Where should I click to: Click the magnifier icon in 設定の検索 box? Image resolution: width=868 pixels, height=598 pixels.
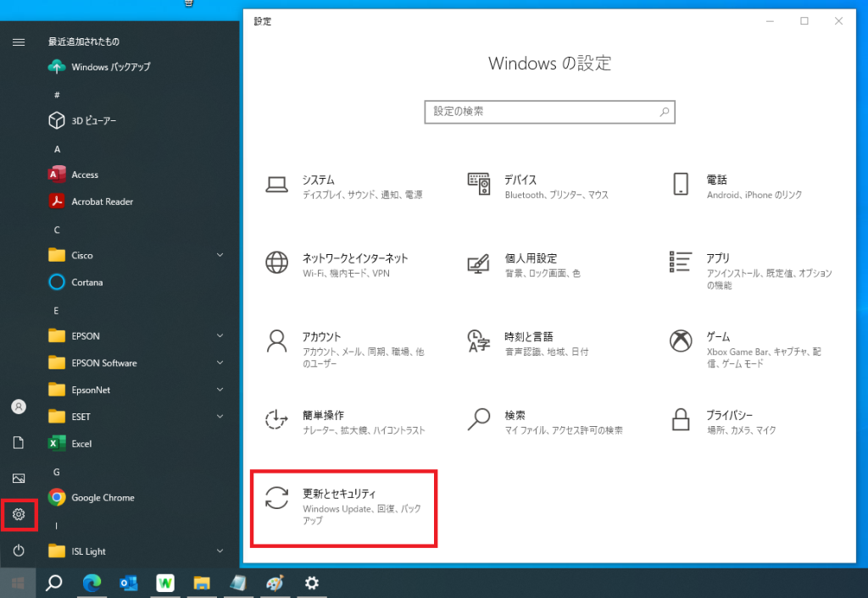(665, 112)
